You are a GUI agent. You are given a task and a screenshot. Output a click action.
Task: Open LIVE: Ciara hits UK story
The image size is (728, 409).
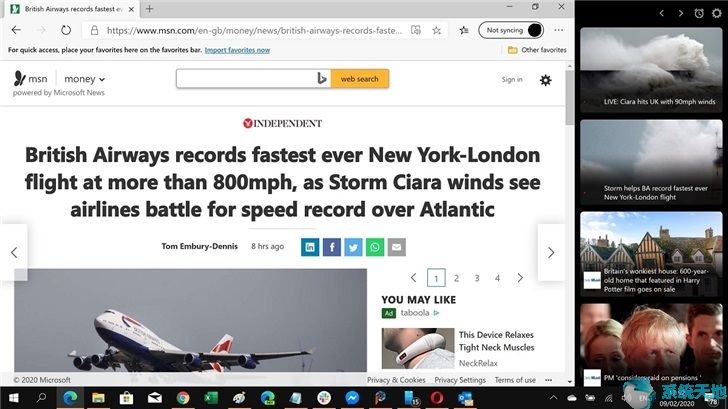point(651,70)
